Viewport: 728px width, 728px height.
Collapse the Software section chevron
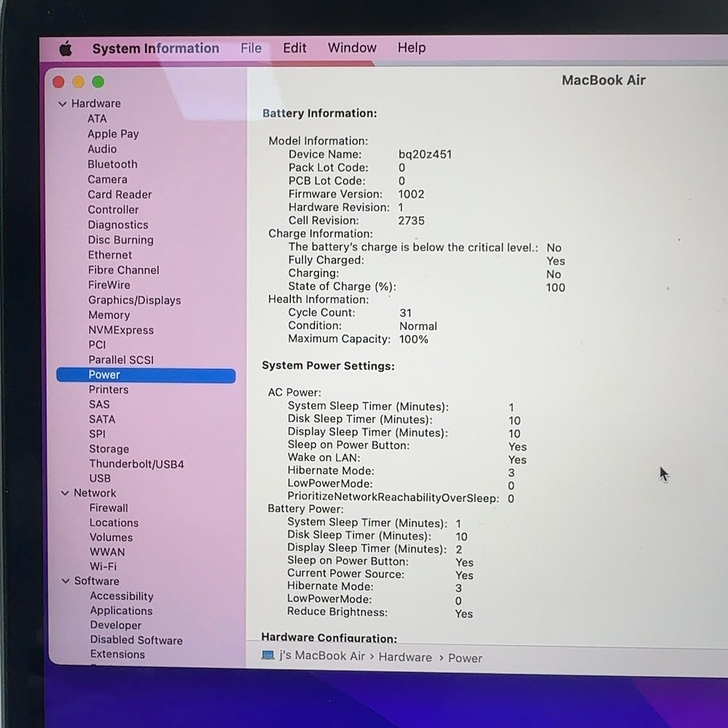(x=66, y=581)
